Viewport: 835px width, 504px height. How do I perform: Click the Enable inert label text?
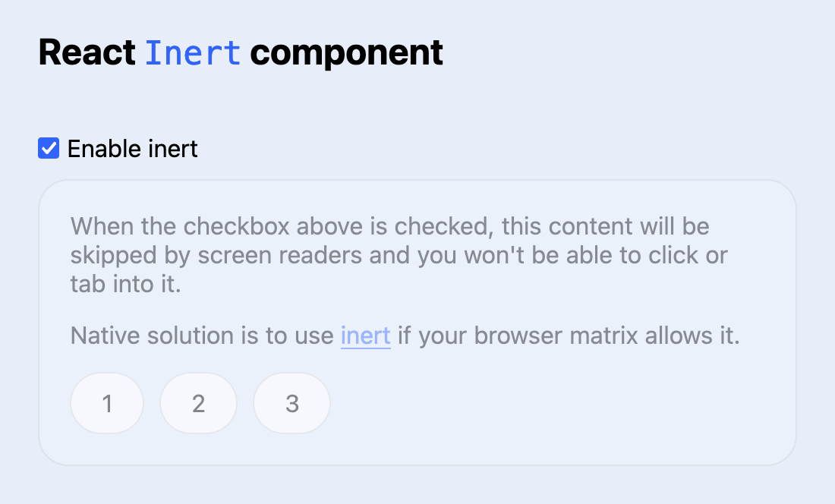(132, 149)
